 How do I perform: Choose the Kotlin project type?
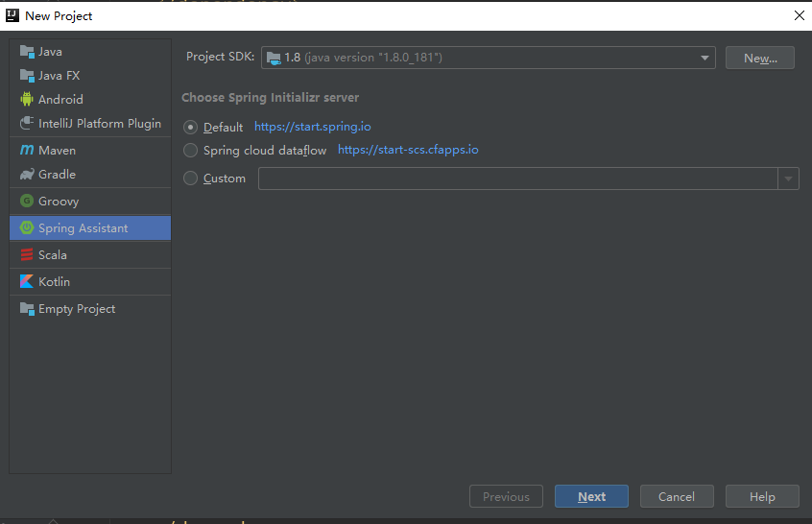coord(90,282)
